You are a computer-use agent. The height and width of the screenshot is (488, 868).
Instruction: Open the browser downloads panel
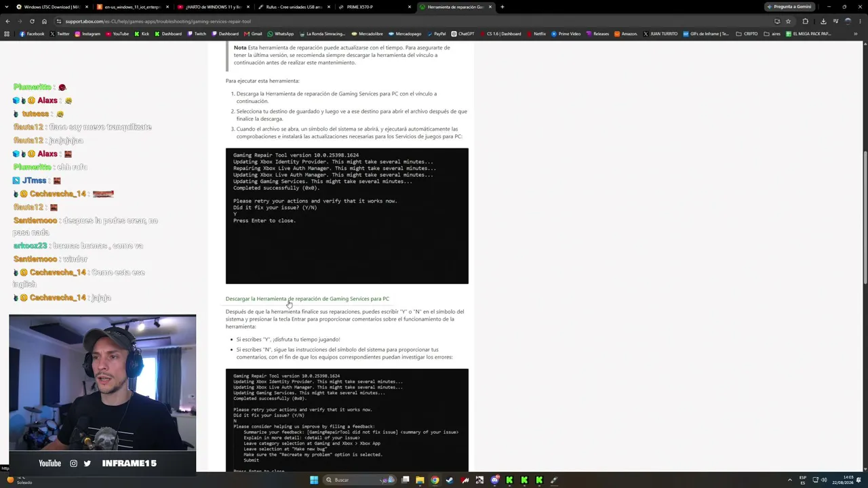click(x=823, y=21)
